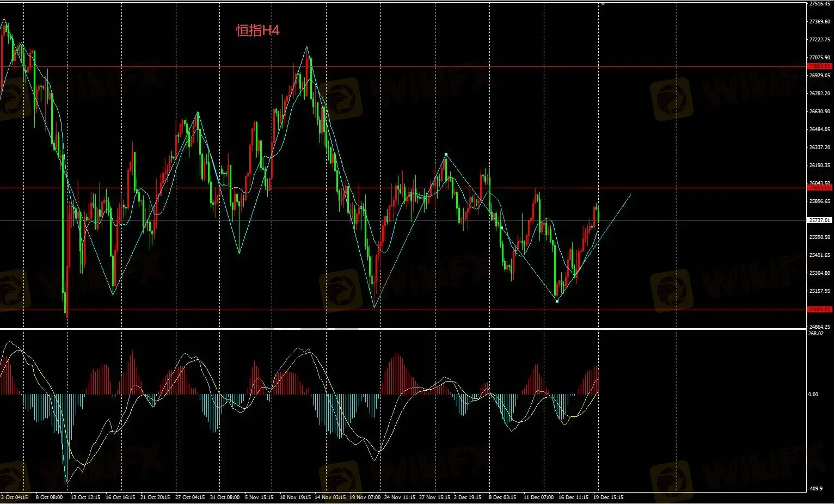Click the red 25000.00 price level tag

click(x=819, y=309)
